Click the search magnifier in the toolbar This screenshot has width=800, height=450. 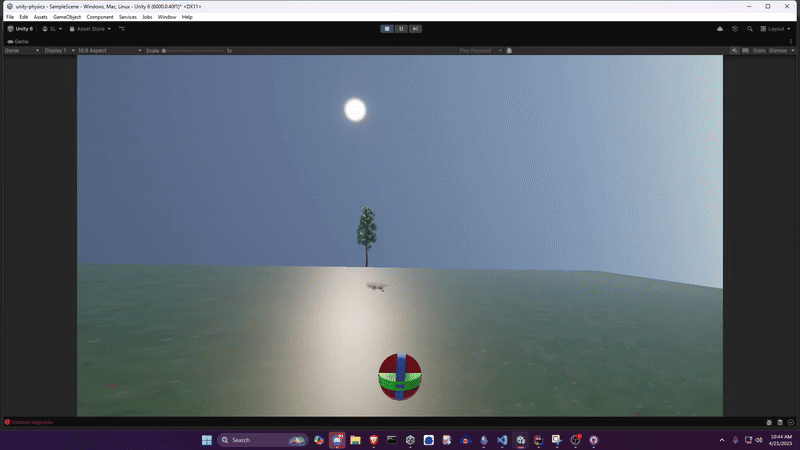[x=749, y=29]
